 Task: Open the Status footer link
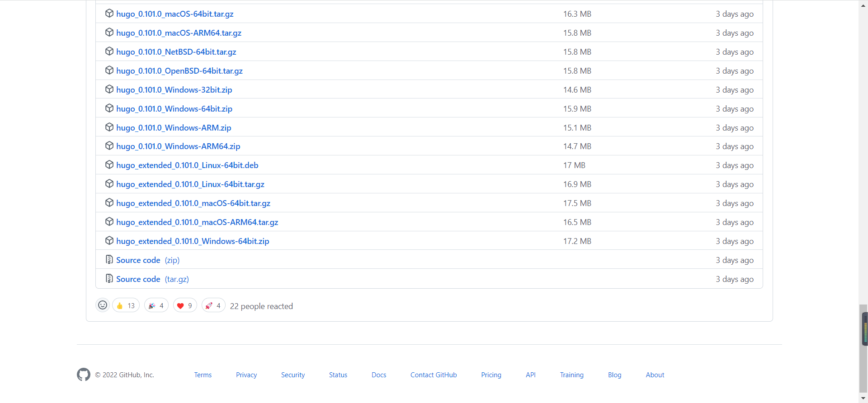pyautogui.click(x=338, y=375)
